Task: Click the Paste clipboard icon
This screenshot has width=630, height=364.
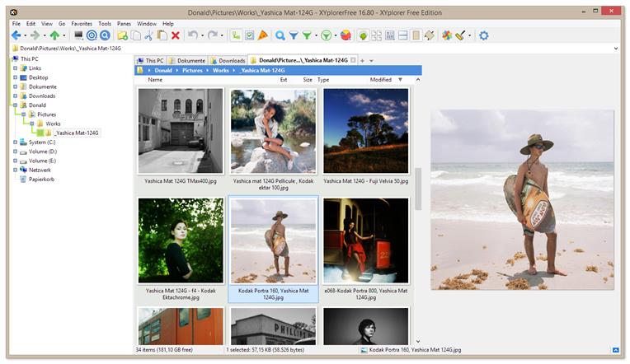Action: (162, 35)
